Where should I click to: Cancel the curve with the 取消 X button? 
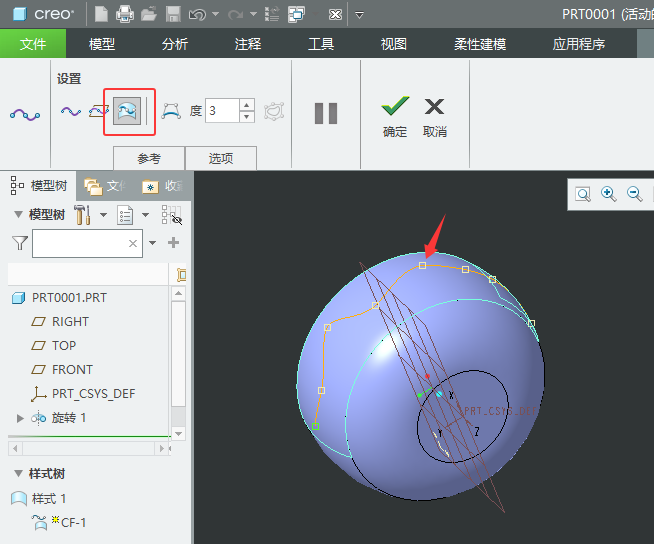(x=435, y=117)
